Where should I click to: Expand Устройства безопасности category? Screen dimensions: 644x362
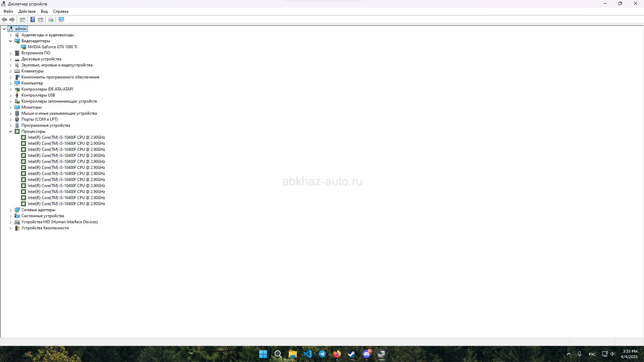[10, 228]
